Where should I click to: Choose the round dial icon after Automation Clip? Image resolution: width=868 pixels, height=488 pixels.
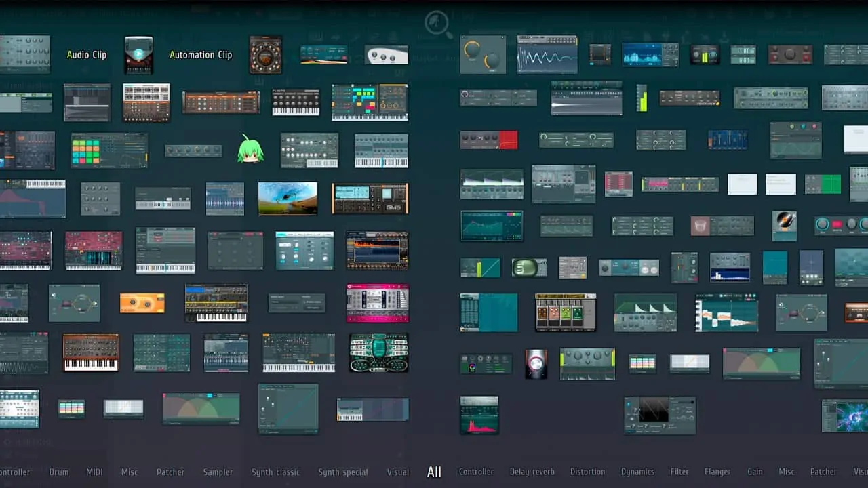tap(265, 55)
